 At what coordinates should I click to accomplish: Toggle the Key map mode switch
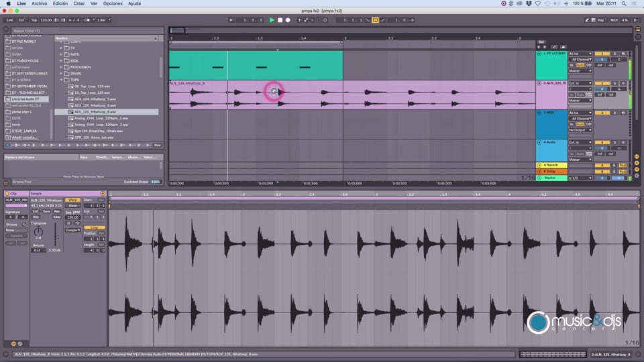pos(601,19)
